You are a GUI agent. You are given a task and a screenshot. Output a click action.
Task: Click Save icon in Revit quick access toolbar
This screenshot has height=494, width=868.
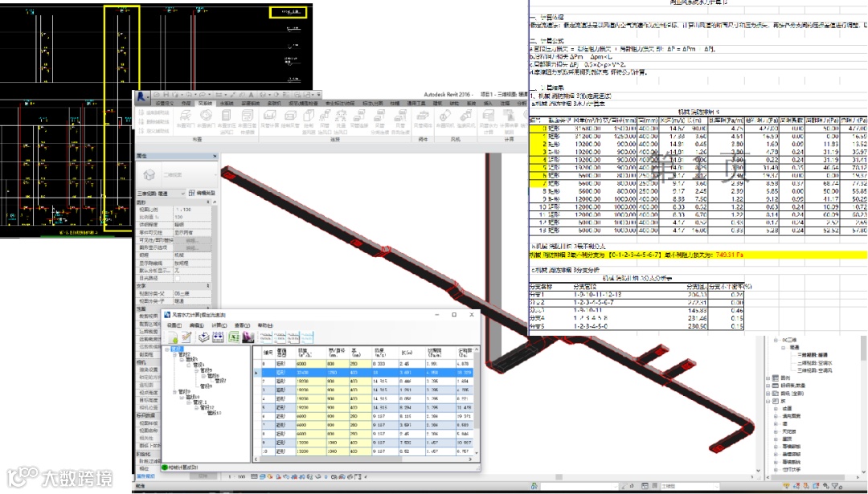pos(166,95)
